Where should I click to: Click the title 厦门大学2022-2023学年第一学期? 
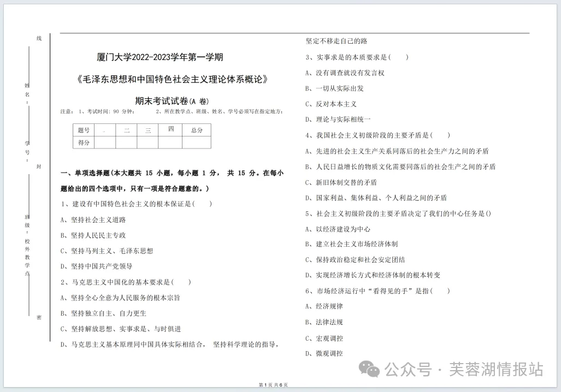coord(160,57)
